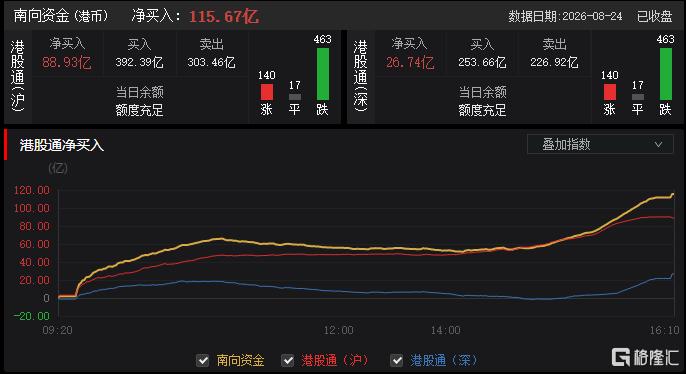Click the 12:00 mark on time axis
Image resolution: width=686 pixels, height=374 pixels.
[x=339, y=330]
